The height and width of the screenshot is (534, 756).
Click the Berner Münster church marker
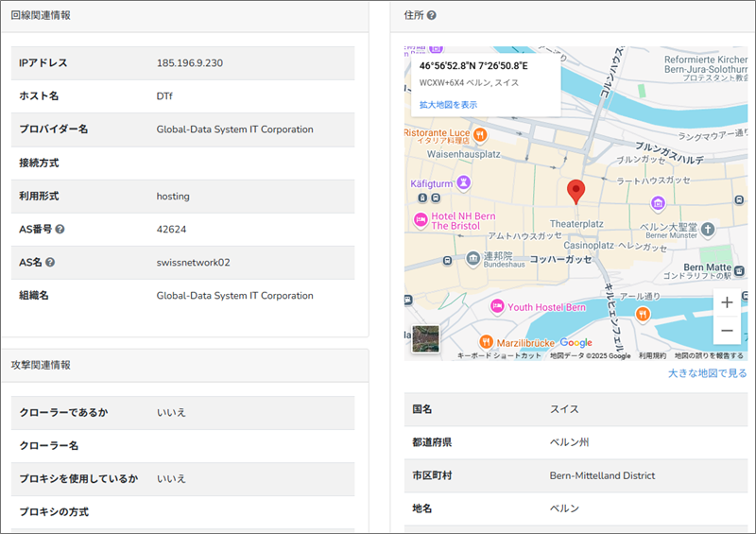tap(708, 229)
